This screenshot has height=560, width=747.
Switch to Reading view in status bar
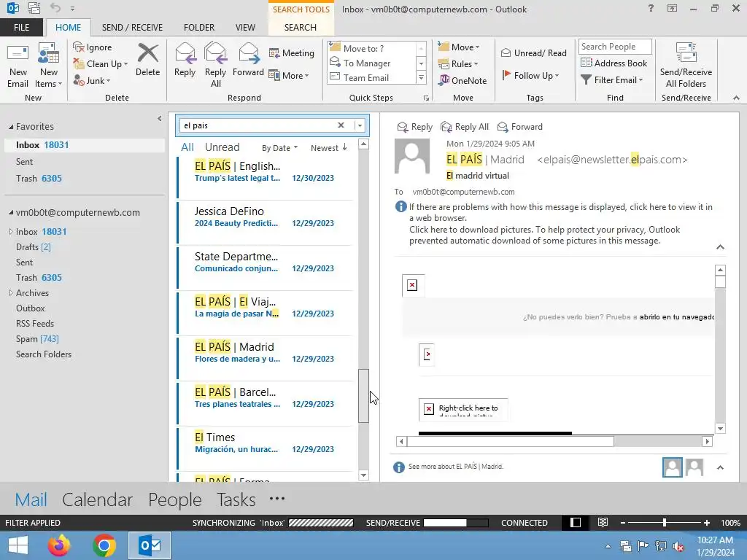tap(603, 522)
